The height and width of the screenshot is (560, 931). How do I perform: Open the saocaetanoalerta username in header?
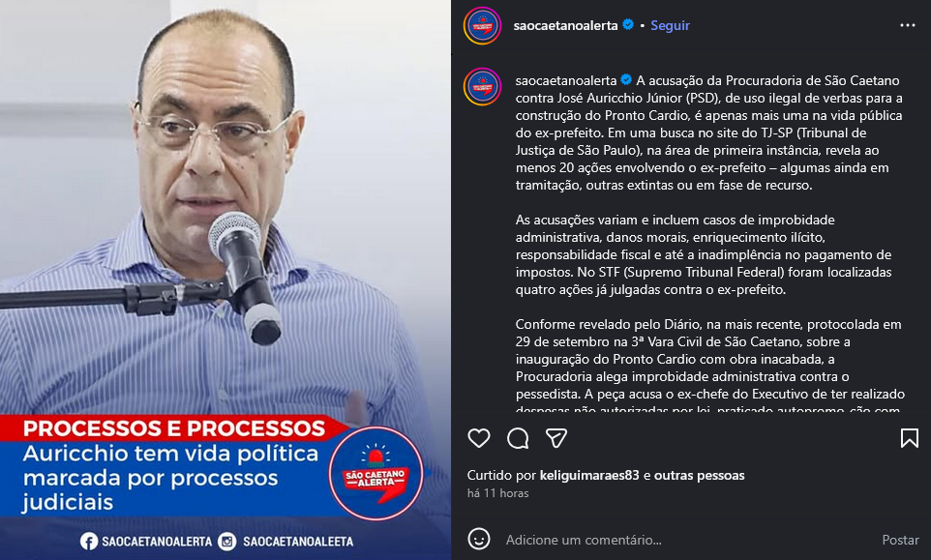[565, 25]
